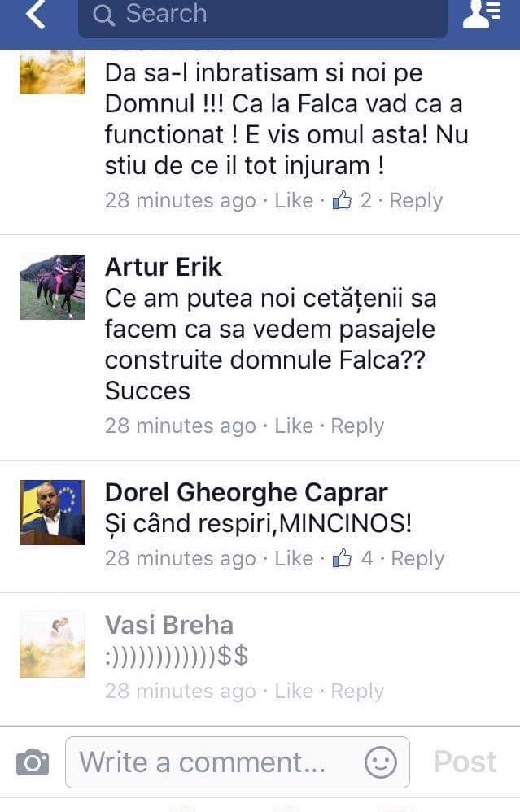Open the friends list icon at top right
Image resolution: width=520 pixels, height=812 pixels.
click(481, 14)
